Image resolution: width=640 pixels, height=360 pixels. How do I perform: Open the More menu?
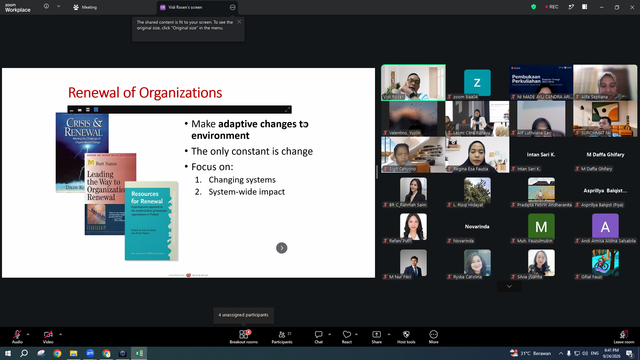(x=433, y=337)
